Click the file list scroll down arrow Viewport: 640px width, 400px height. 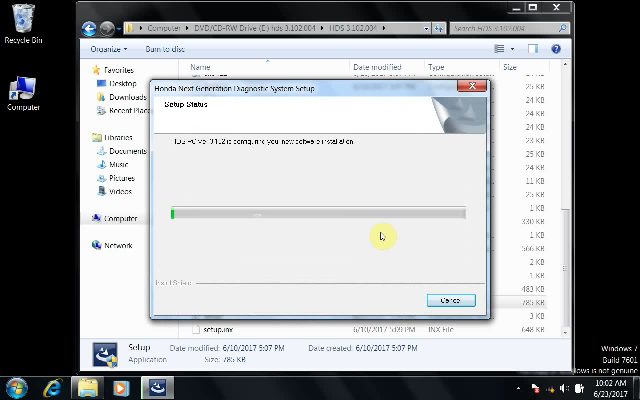tap(565, 333)
